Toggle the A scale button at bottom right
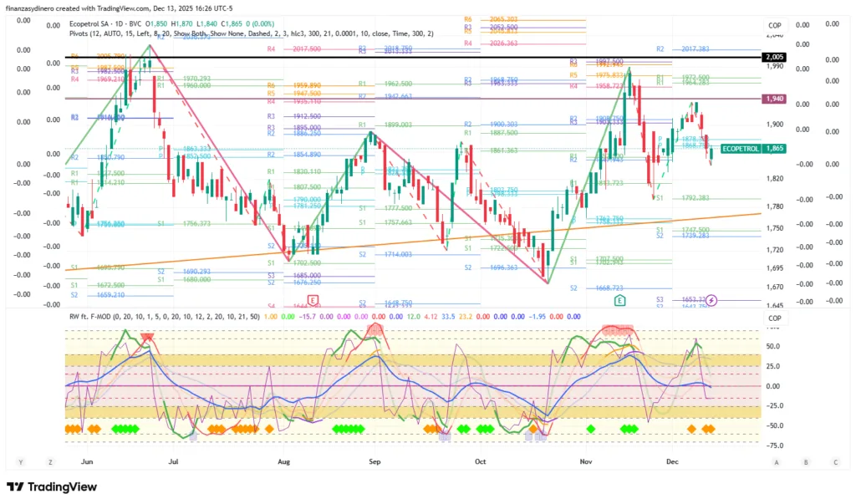856x504 pixels. click(777, 461)
